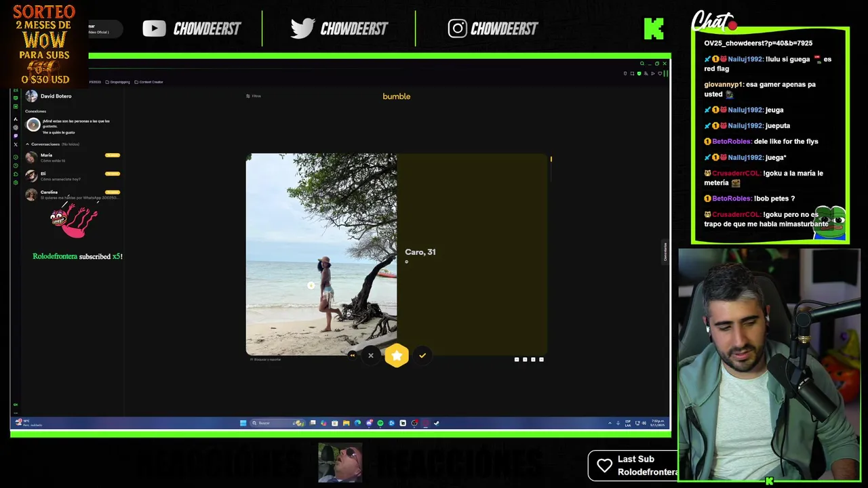
Task: Open the browser sidebar settings gear icon
Action: (16, 182)
